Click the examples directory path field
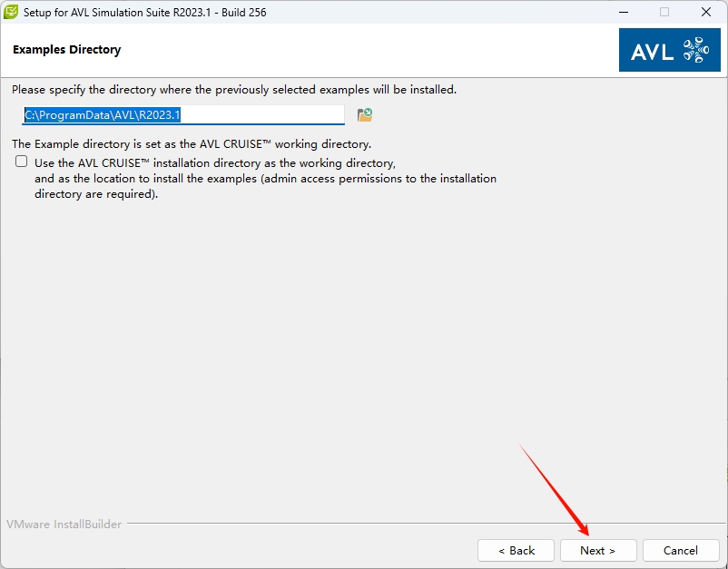 click(183, 115)
